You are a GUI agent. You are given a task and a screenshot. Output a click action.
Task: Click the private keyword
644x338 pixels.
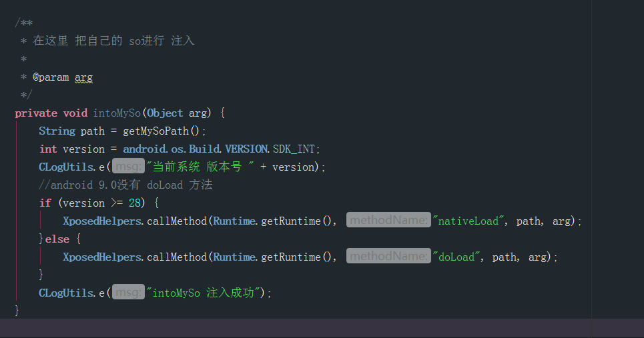coord(36,113)
